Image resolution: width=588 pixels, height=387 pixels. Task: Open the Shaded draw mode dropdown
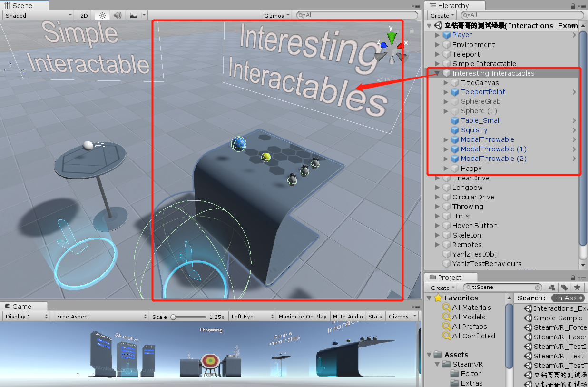click(x=38, y=15)
